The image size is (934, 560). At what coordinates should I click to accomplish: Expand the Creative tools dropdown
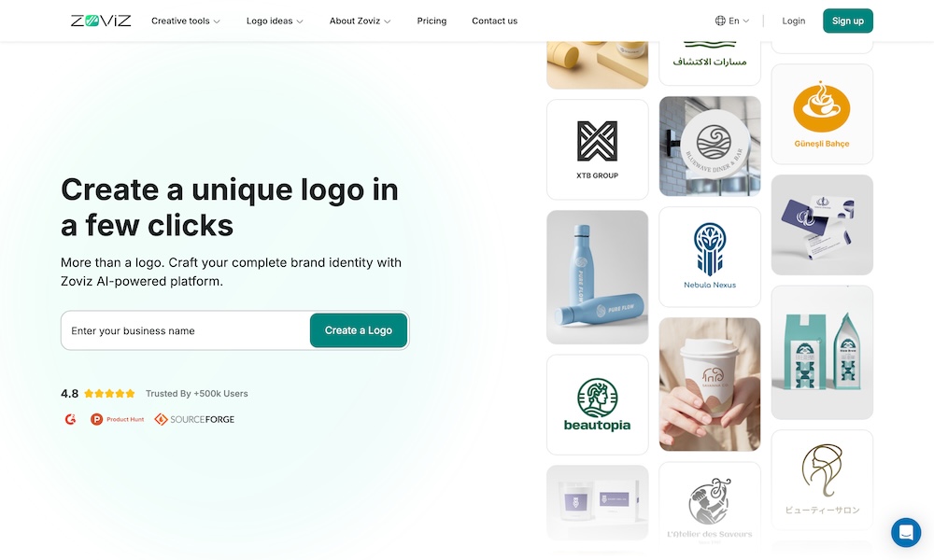pyautogui.click(x=185, y=21)
